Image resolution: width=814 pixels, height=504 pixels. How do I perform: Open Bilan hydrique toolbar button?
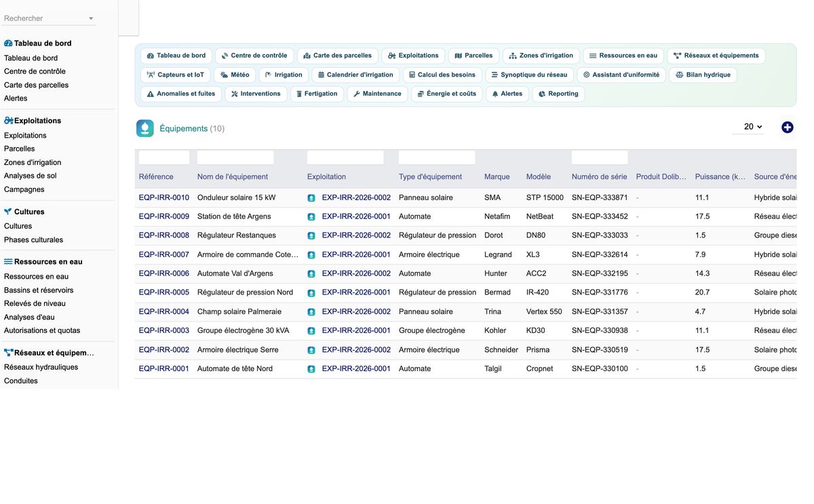click(703, 75)
